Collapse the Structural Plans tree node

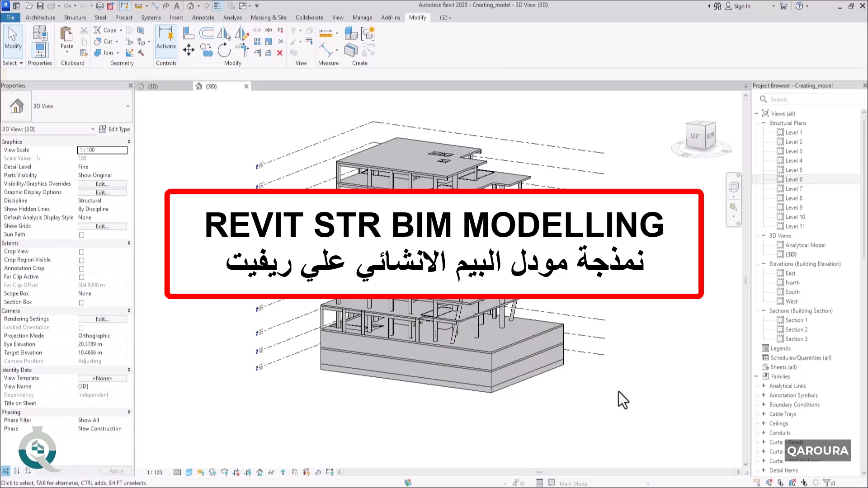(764, 123)
